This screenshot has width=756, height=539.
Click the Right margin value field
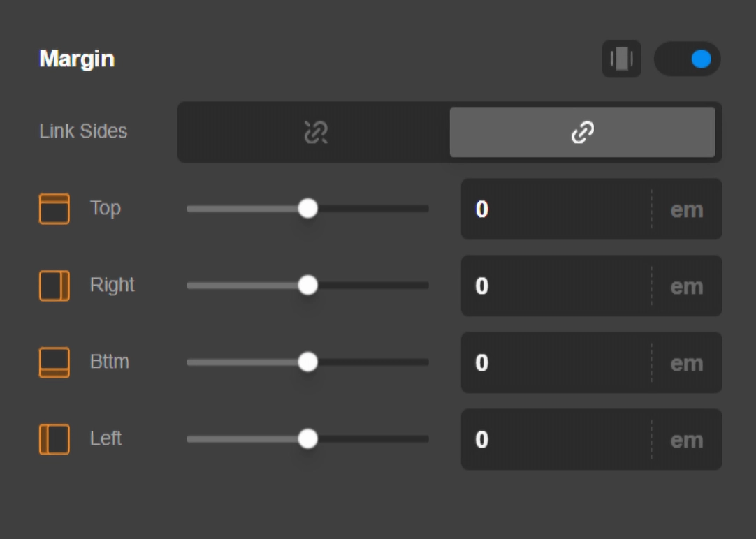coord(555,286)
